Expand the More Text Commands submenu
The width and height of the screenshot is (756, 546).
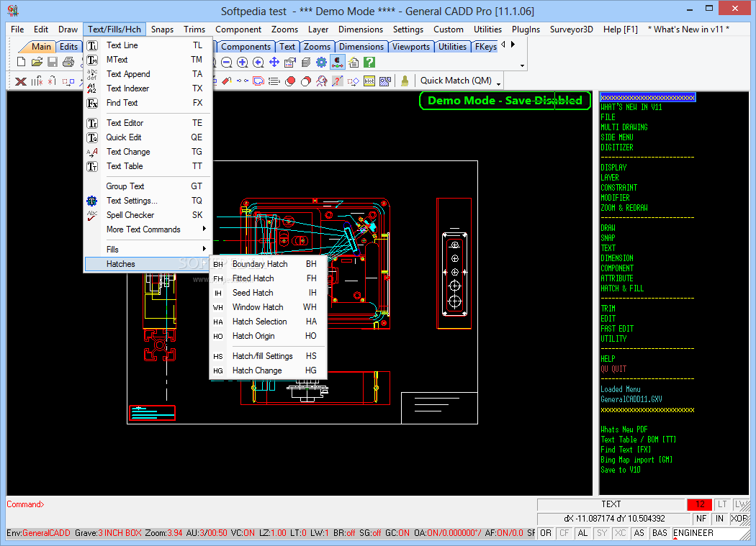pyautogui.click(x=148, y=230)
